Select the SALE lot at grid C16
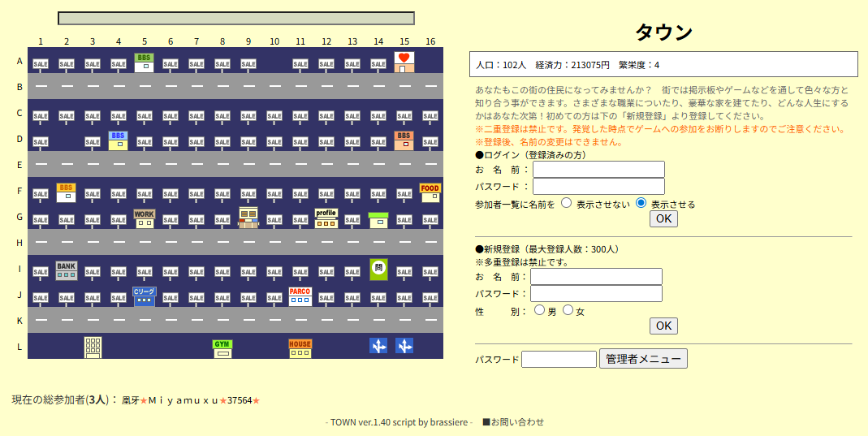868x436 pixels. [430, 116]
